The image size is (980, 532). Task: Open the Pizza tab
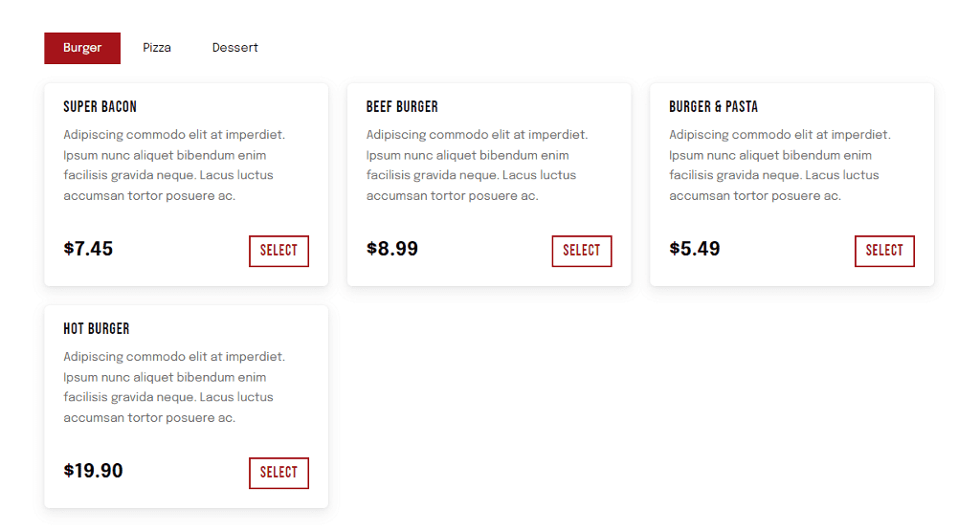pyautogui.click(x=157, y=48)
